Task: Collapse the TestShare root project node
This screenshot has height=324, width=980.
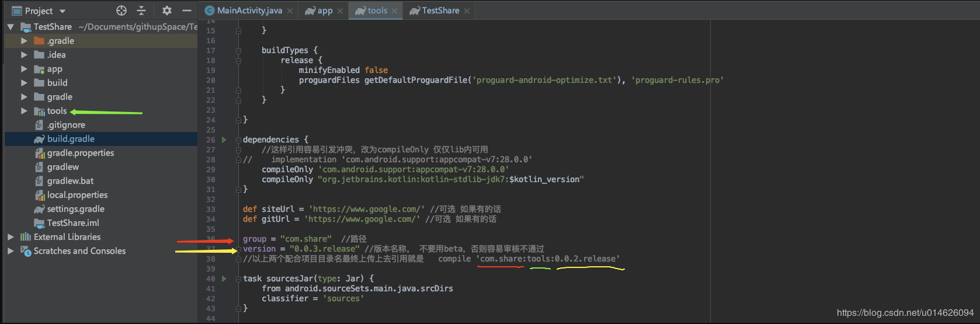Action: point(11,27)
